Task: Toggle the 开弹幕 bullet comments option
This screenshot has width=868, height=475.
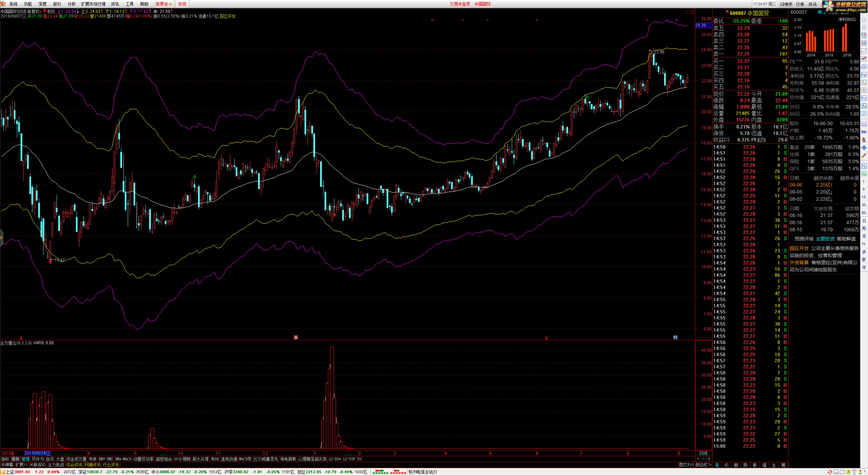Action: pyautogui.click(x=7, y=465)
